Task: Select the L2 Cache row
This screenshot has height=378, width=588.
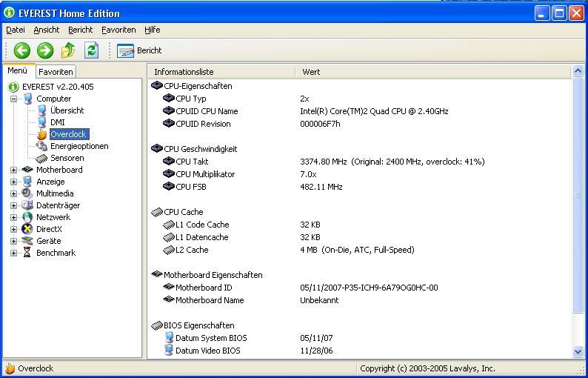Action: tap(360, 250)
